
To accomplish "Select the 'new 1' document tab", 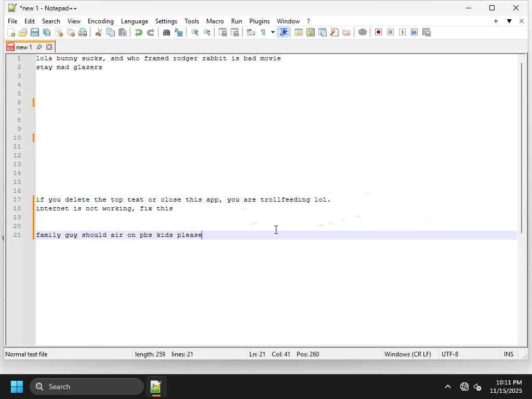I will (x=24, y=47).
